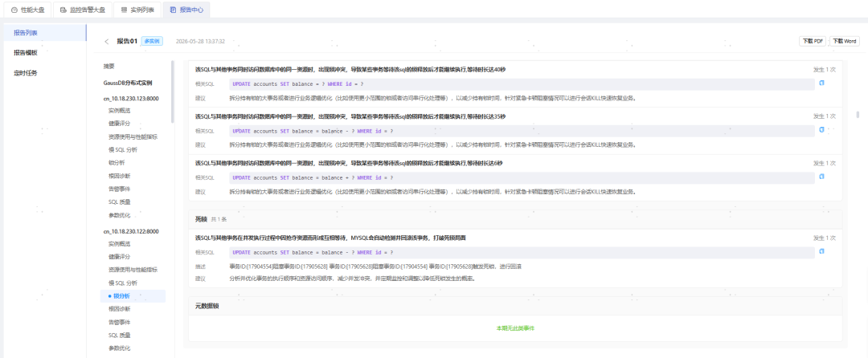Open 参数优化 under cn_10.18.230.123:8000
The width and height of the screenshot is (868, 358).
[x=119, y=215]
